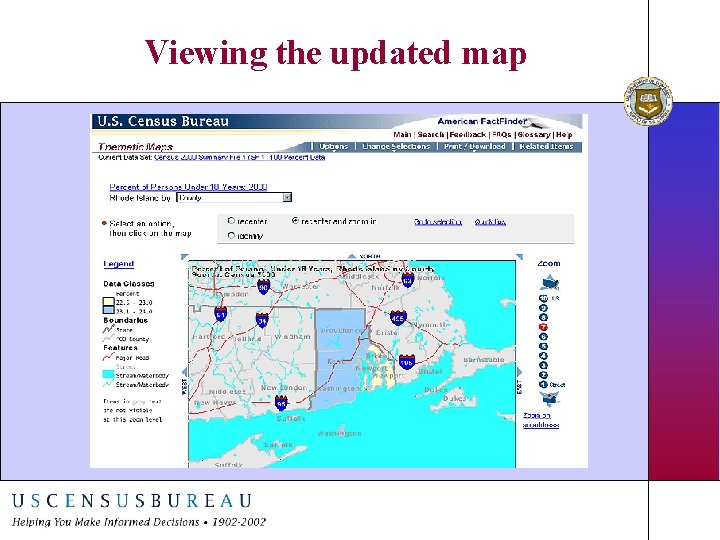Select the identify radio option

click(x=231, y=236)
